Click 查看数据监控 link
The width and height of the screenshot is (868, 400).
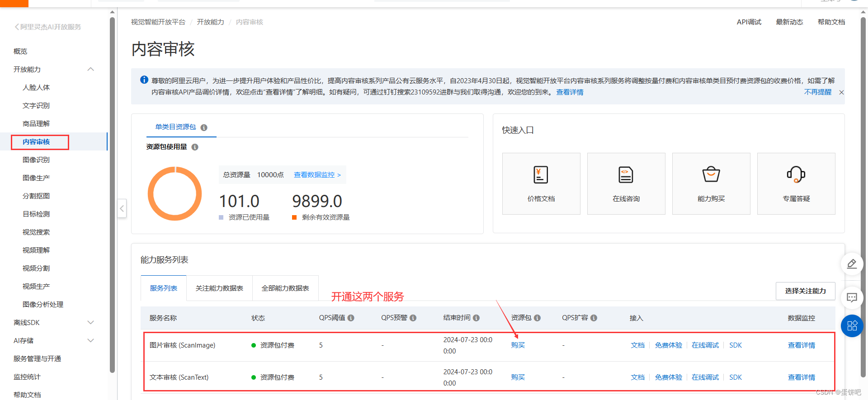[x=317, y=174]
